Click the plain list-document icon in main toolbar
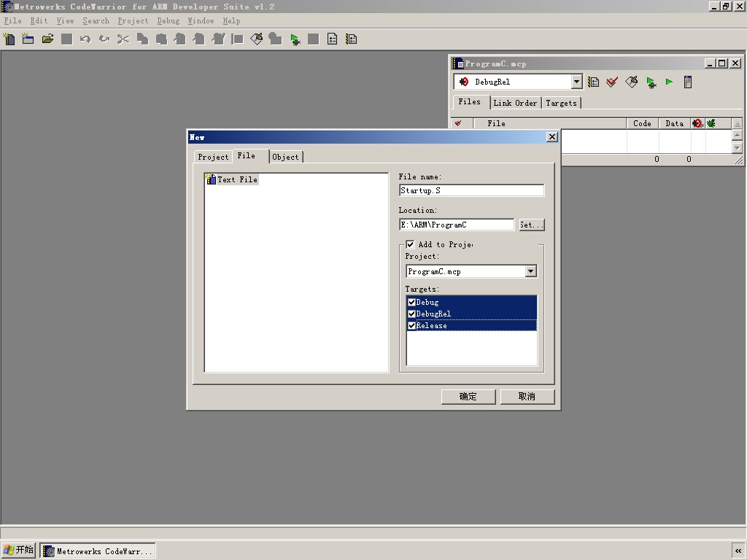Viewport: 747px width, 560px height. [333, 39]
